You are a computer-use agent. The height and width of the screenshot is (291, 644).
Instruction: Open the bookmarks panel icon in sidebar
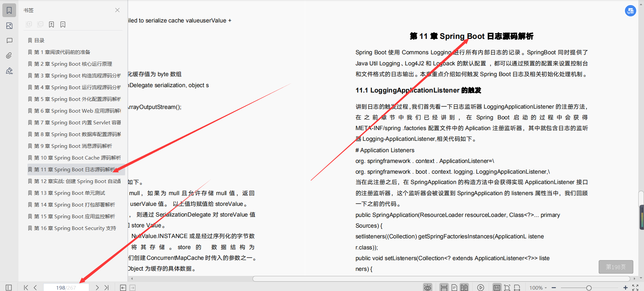pyautogui.click(x=9, y=10)
